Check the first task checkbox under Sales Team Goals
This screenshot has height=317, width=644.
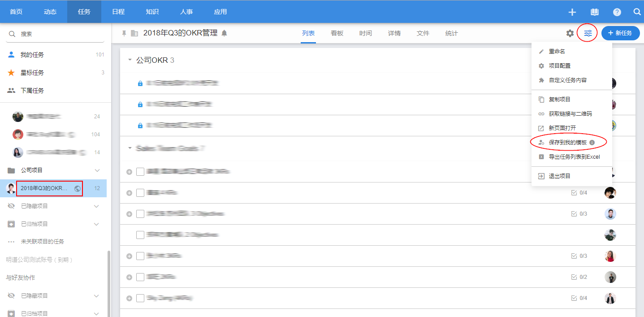click(x=140, y=172)
